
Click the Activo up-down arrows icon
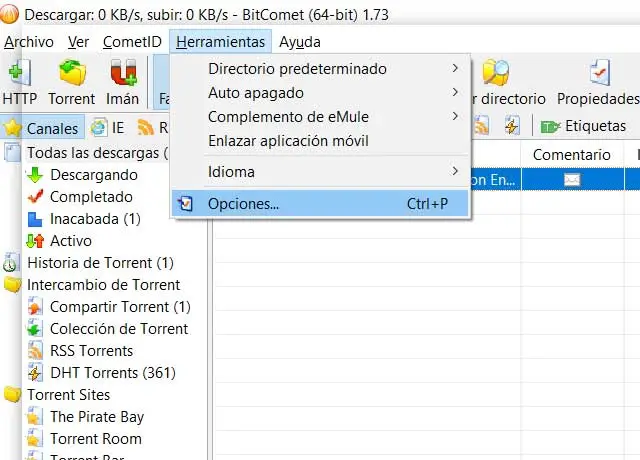(x=35, y=241)
